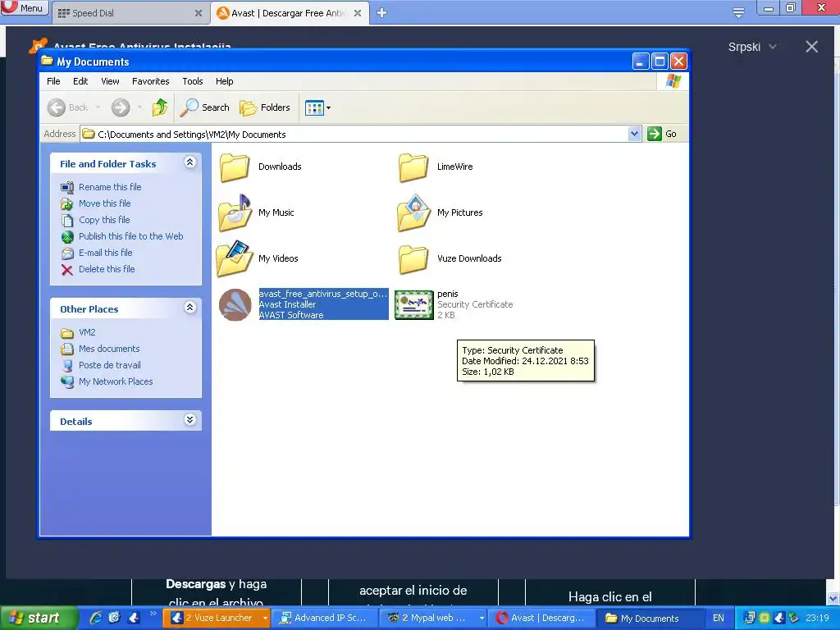Launch Internet Explorer from quick launch

click(x=96, y=618)
